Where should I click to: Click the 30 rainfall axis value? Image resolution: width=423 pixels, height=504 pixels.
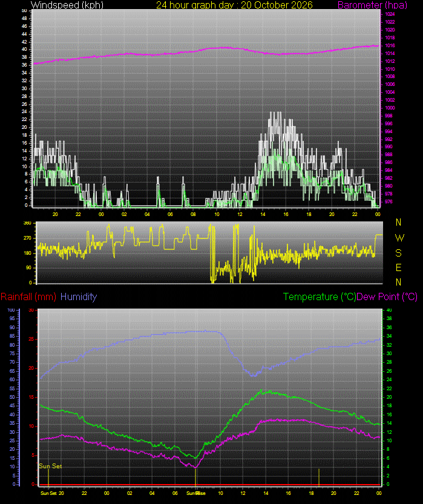coord(31,310)
